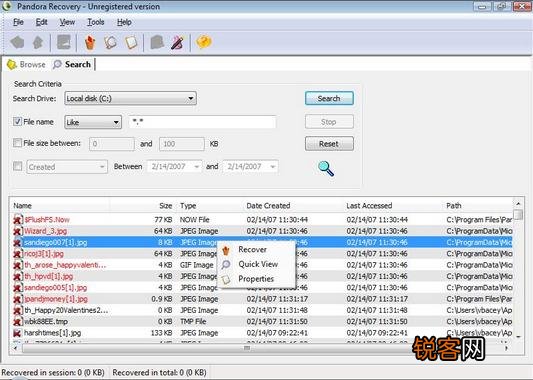
Task: Select the Search tab
Action: (72, 64)
